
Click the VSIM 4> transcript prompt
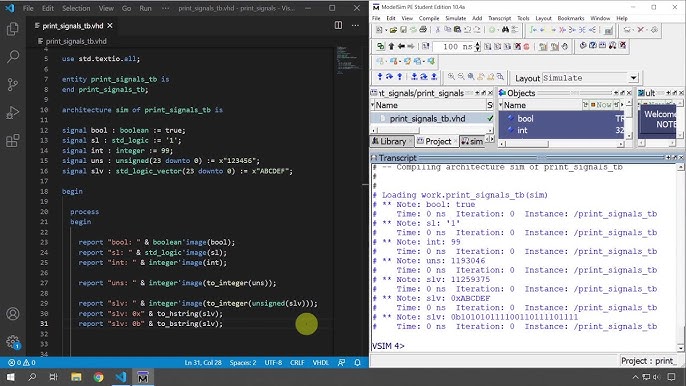pos(388,346)
